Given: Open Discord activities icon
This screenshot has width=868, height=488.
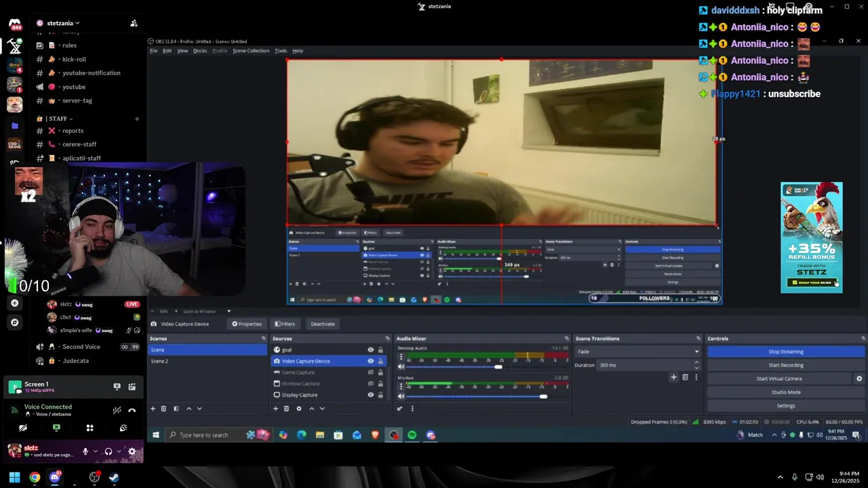Looking at the screenshot, I should [x=90, y=428].
